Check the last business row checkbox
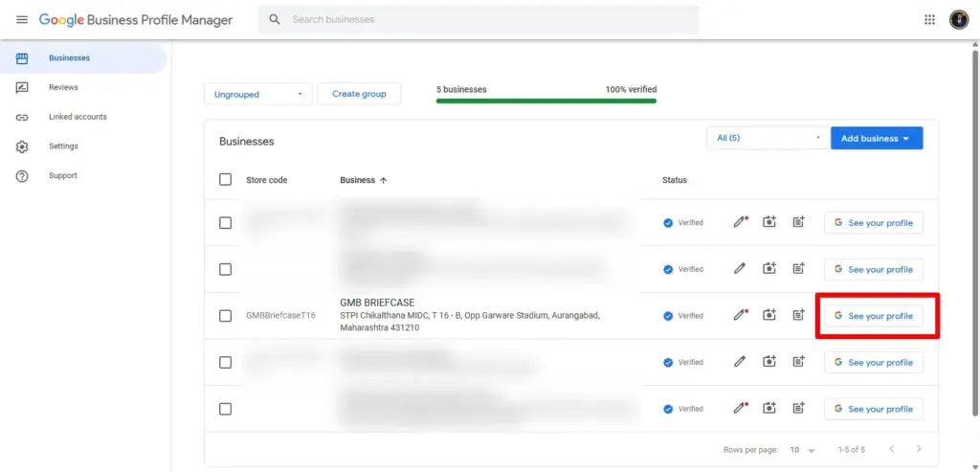The width and height of the screenshot is (980, 472). coord(226,409)
